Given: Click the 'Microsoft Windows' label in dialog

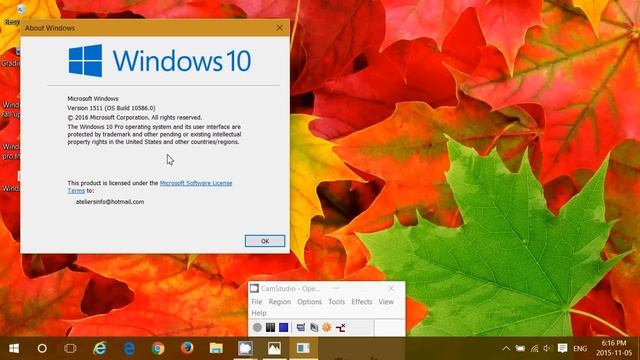Looking at the screenshot, I should 93,99.
